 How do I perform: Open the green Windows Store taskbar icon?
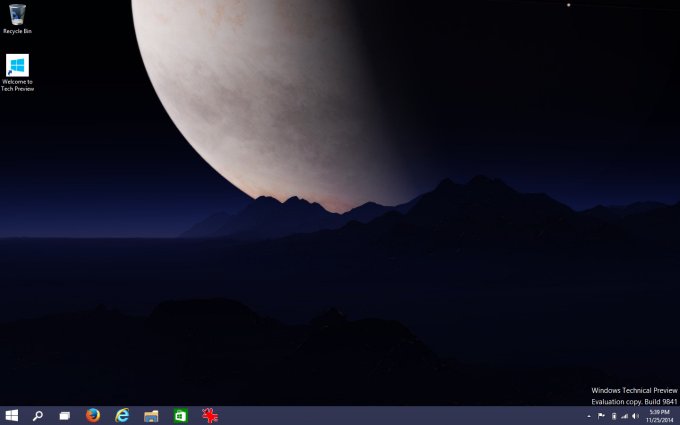coord(180,416)
